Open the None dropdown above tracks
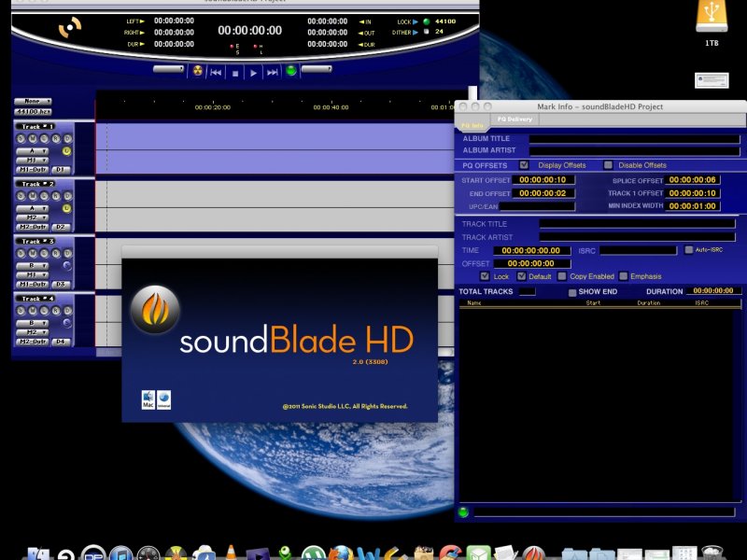Viewport: 747px width, 560px height. [x=33, y=101]
